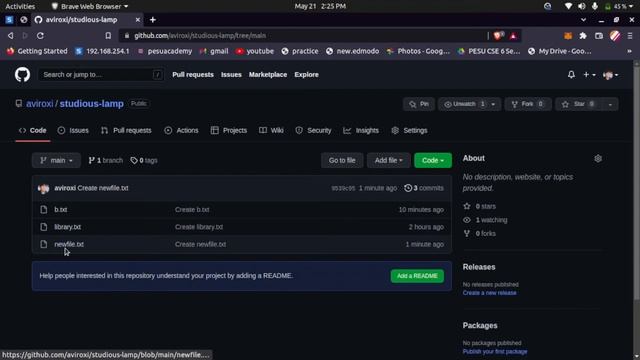Close the aviroxi/studious-lamp tab
640x360 pixels.
coord(138,20)
